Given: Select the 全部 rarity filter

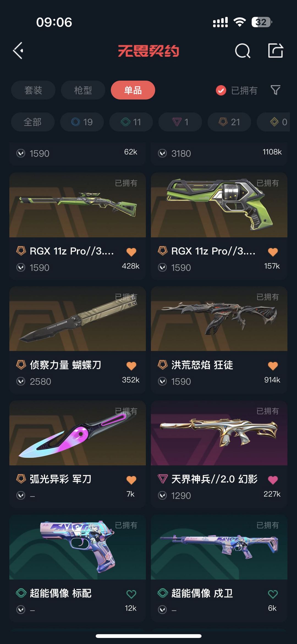Looking at the screenshot, I should pyautogui.click(x=33, y=122).
